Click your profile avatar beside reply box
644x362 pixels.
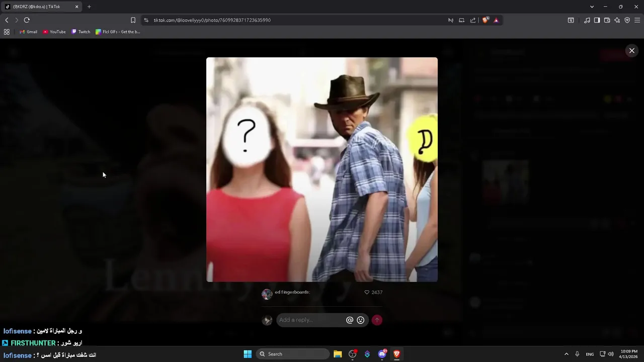[267, 320]
